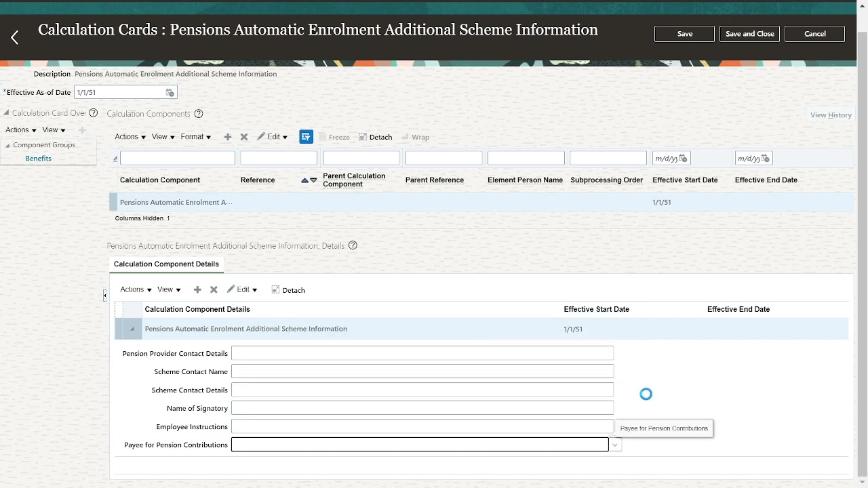Viewport: 868px width, 488px height.
Task: Open Effective End Date filter calendar
Action: pyautogui.click(x=766, y=159)
